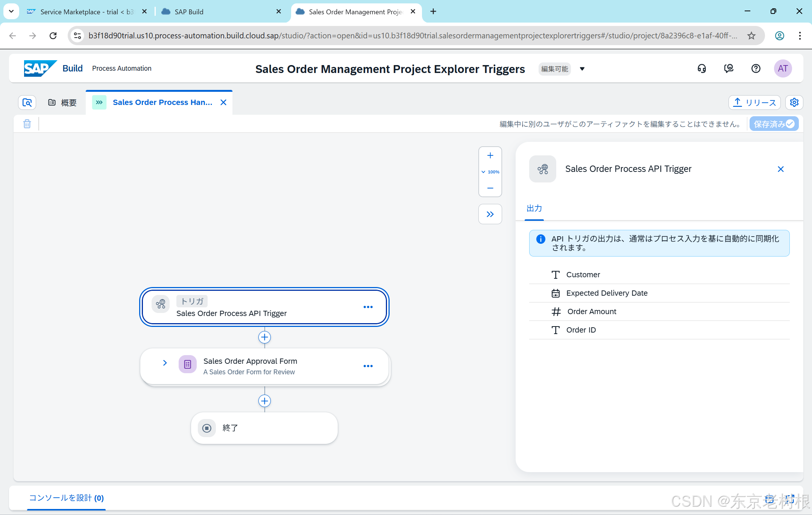The width and height of the screenshot is (812, 515).
Task: Close the Sales Order Process Han... tab
Action: coord(223,102)
